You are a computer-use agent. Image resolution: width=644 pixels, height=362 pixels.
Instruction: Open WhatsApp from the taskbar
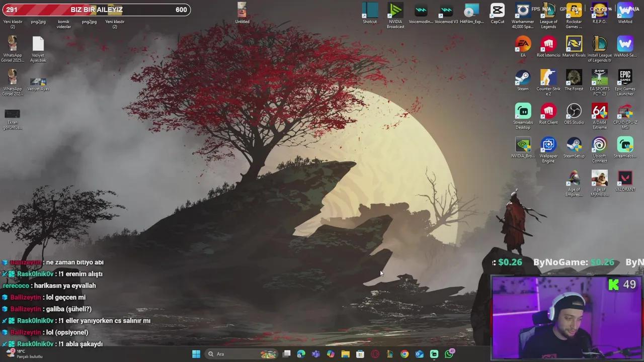coord(449,354)
